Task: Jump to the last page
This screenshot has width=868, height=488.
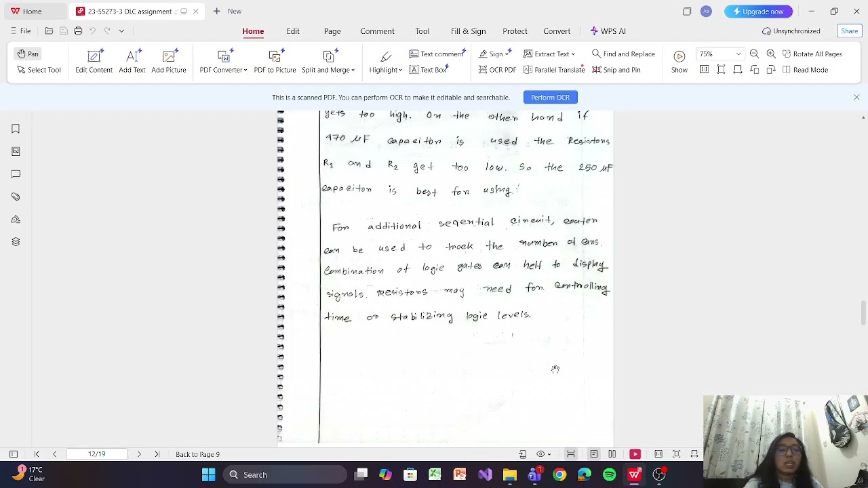Action: pyautogui.click(x=157, y=454)
